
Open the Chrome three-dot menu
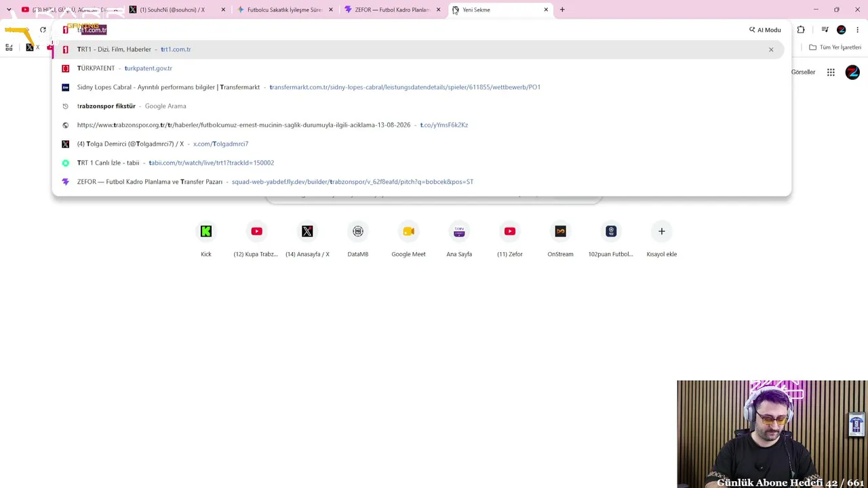[x=858, y=30]
